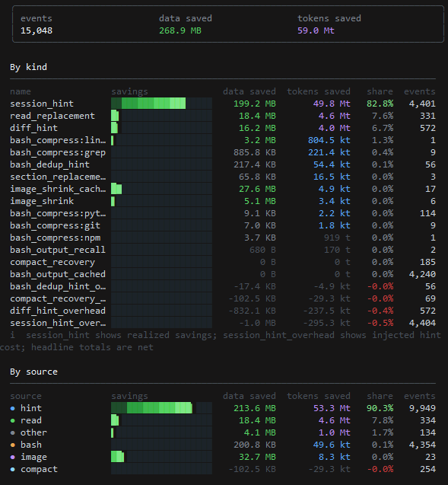448x485 pixels.
Task: Click the By source section heading
Action: click(x=33, y=372)
